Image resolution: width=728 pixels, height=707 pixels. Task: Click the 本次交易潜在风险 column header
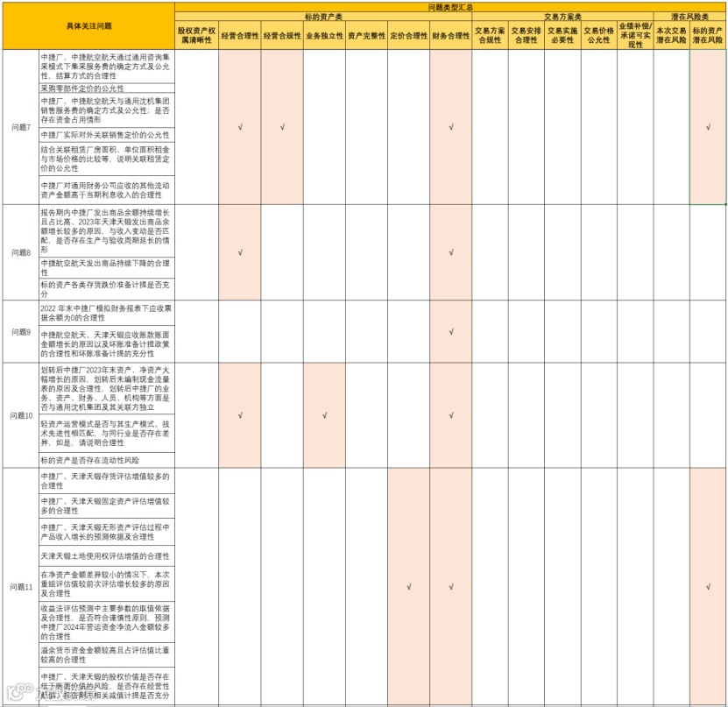[x=671, y=35]
